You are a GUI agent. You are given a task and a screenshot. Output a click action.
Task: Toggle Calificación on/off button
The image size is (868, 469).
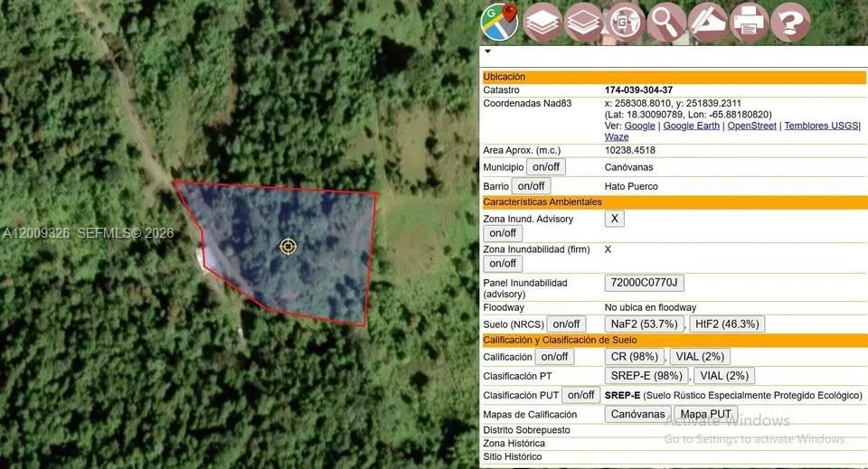[554, 357]
